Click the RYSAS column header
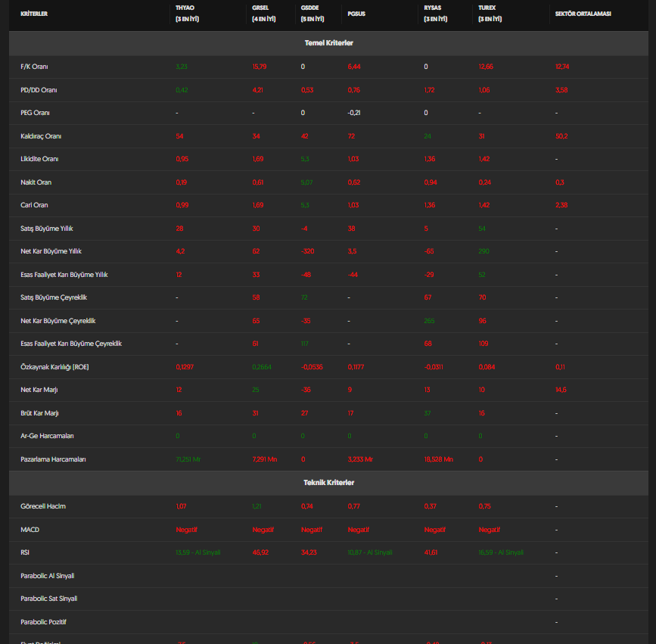The height and width of the screenshot is (644, 656). click(x=436, y=14)
